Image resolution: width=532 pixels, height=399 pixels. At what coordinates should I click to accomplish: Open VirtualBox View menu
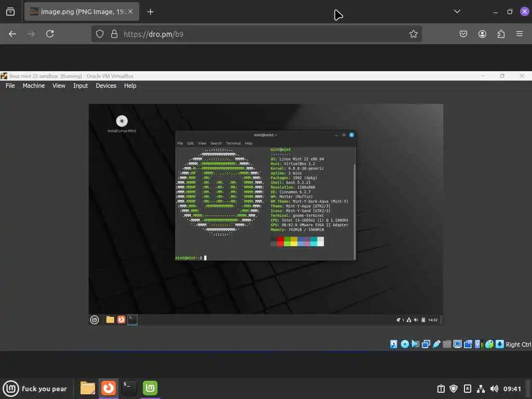59,86
